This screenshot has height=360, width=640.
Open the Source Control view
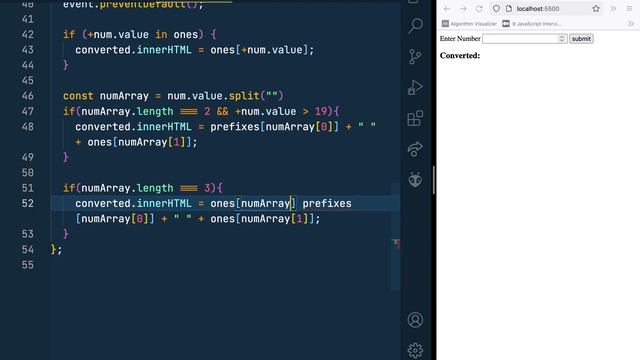(x=415, y=57)
